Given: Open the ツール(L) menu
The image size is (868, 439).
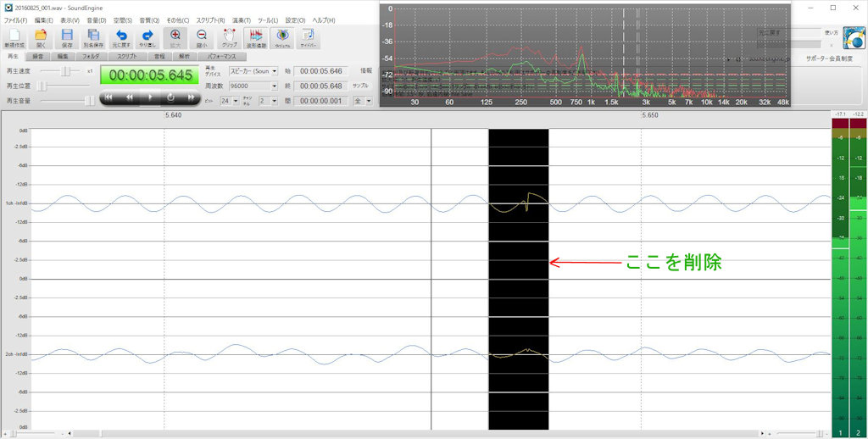Looking at the screenshot, I should (x=268, y=20).
